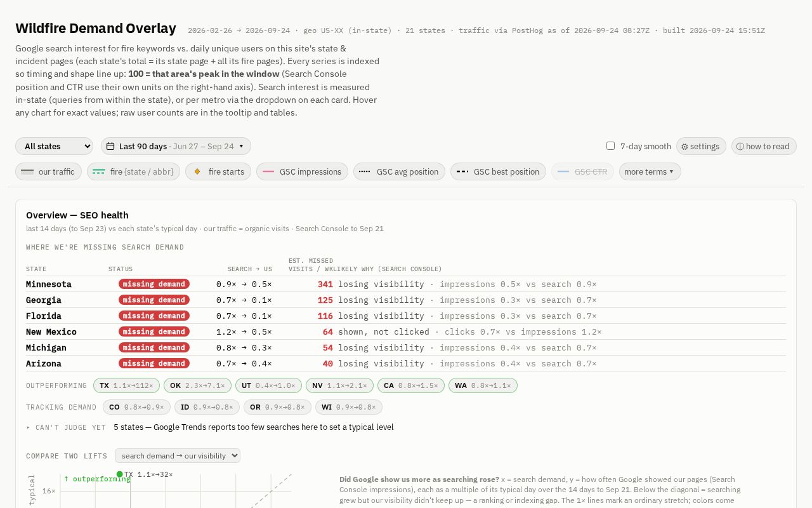
Task: Toggle GSC avg position series
Action: point(399,171)
